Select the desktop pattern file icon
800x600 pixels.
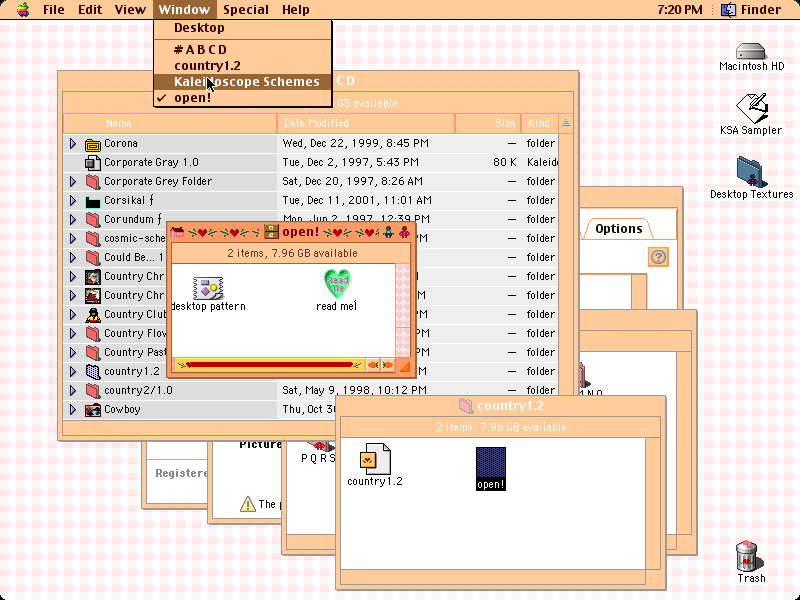click(x=208, y=288)
